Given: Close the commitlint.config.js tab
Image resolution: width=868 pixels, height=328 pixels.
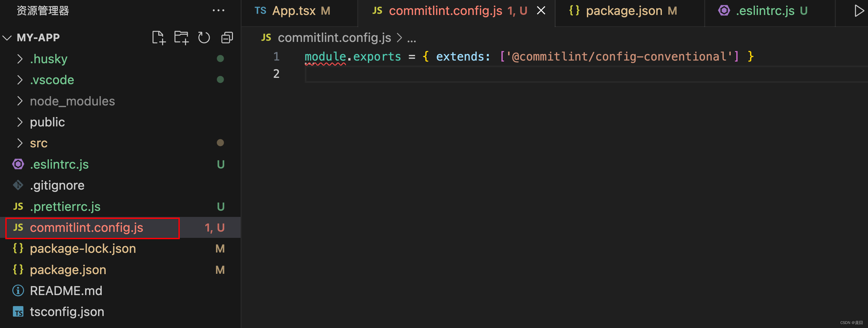Looking at the screenshot, I should click(x=541, y=11).
